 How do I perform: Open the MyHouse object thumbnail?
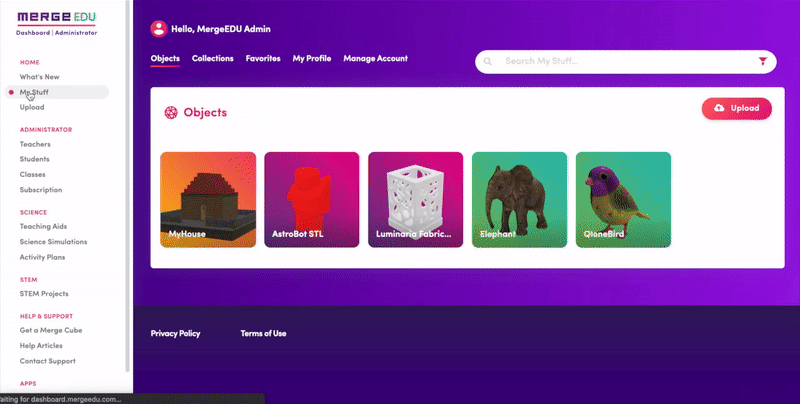coord(208,199)
